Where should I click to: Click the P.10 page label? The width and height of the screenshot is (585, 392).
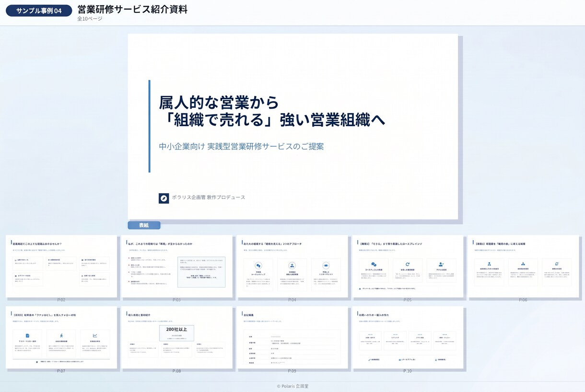[407, 371]
